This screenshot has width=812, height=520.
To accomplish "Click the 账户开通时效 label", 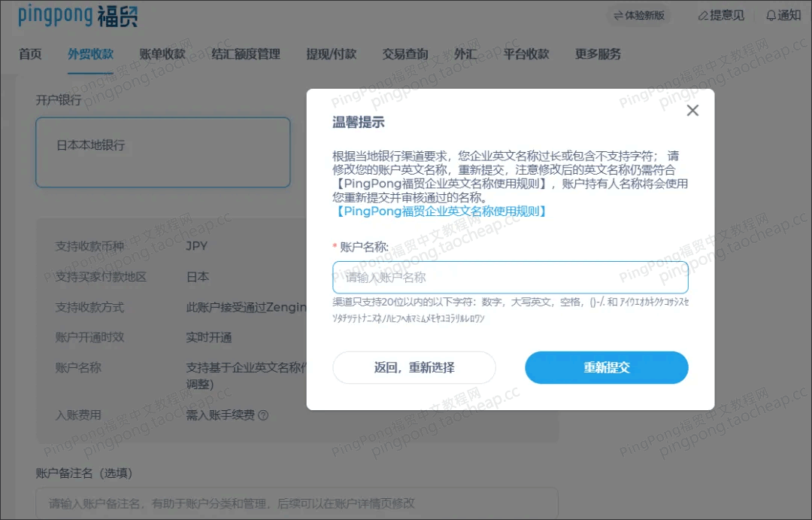I will click(89, 337).
